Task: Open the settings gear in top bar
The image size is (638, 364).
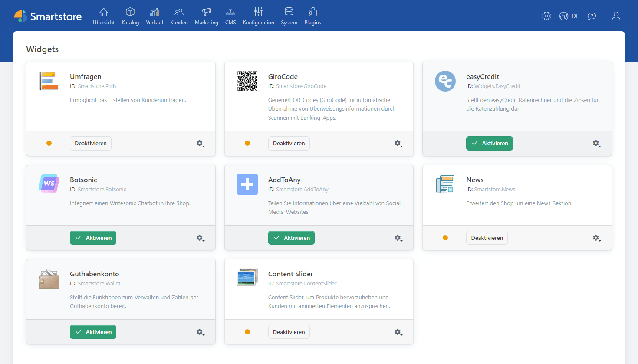Action: point(546,16)
